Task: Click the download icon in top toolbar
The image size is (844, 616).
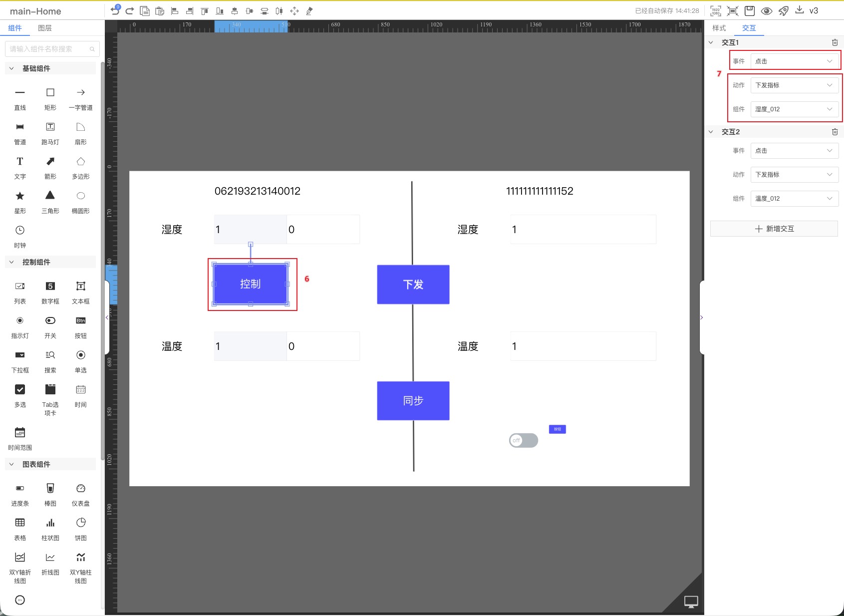Action: pyautogui.click(x=799, y=10)
